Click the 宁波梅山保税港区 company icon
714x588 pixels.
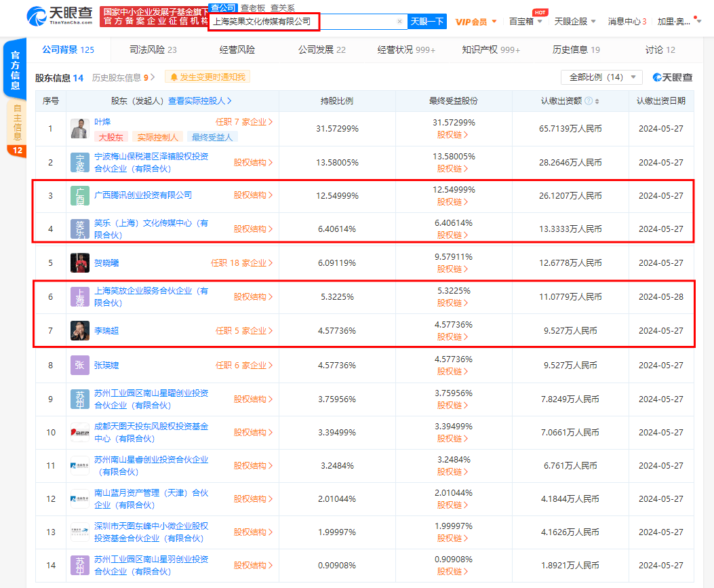coord(80,163)
